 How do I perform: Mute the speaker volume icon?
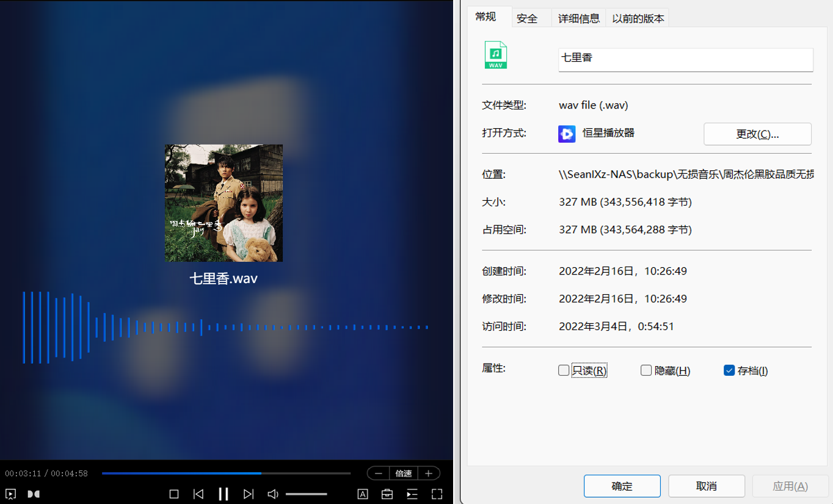coord(272,494)
